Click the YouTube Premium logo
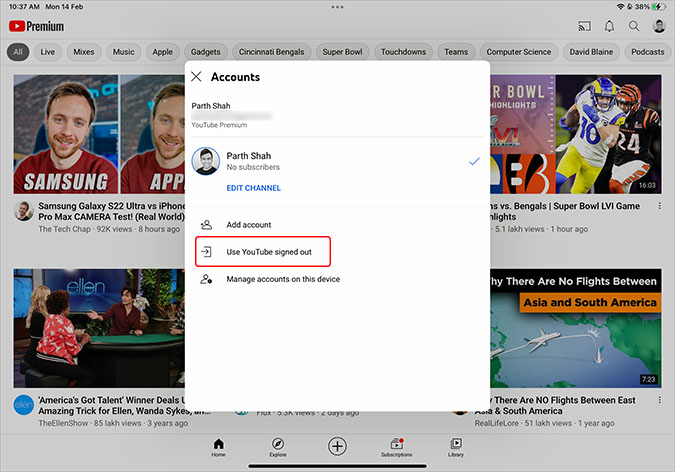The image size is (675, 472). [36, 26]
